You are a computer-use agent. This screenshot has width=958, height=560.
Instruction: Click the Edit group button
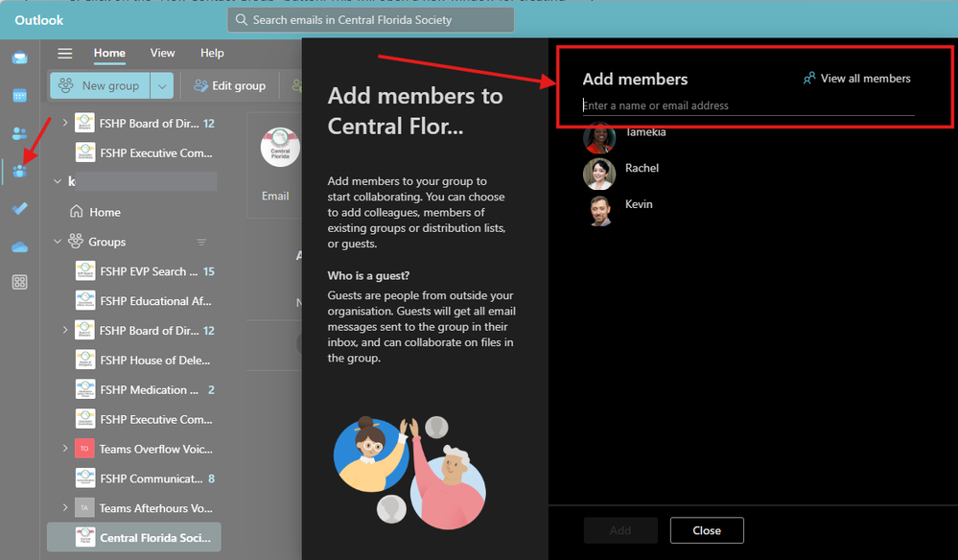pos(230,86)
